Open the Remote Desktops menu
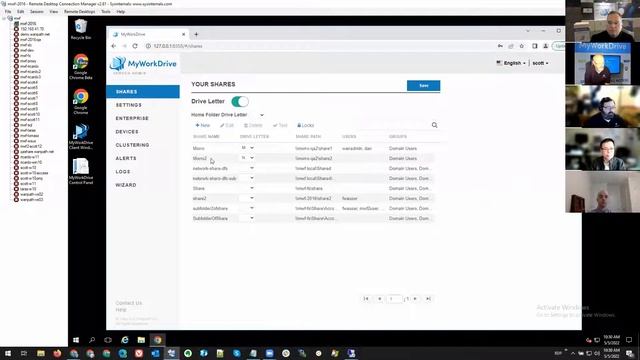 coord(80,12)
